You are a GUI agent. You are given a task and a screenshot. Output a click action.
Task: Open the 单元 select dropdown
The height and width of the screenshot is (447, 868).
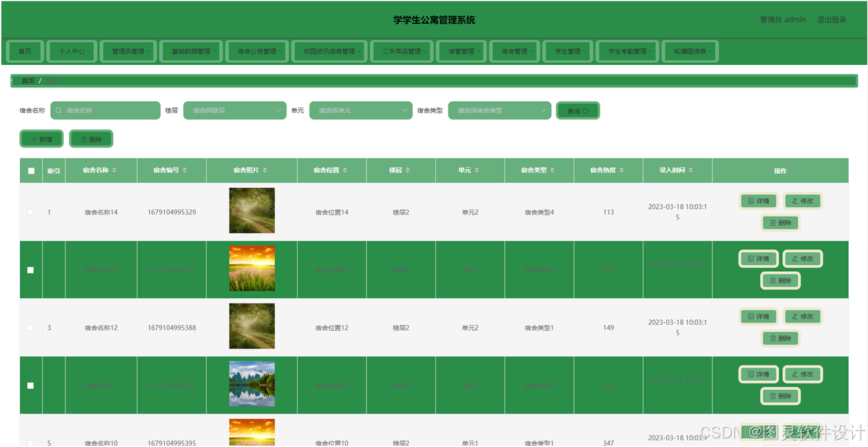click(361, 110)
